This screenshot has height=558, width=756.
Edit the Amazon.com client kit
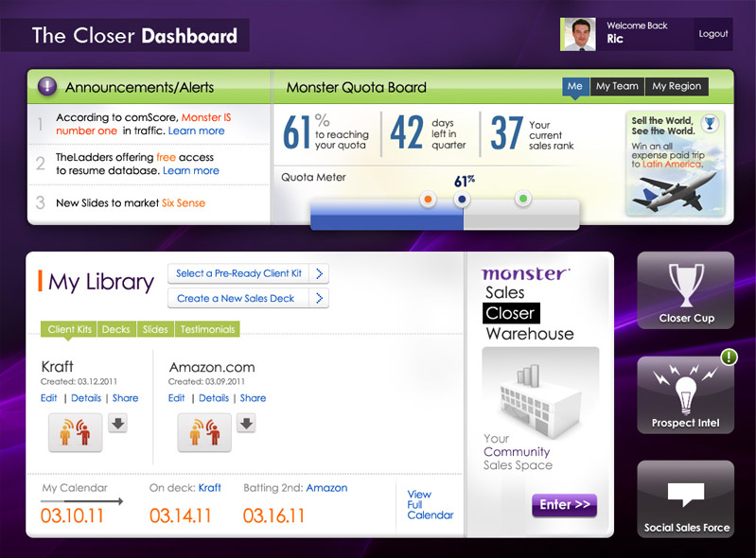pos(177,398)
